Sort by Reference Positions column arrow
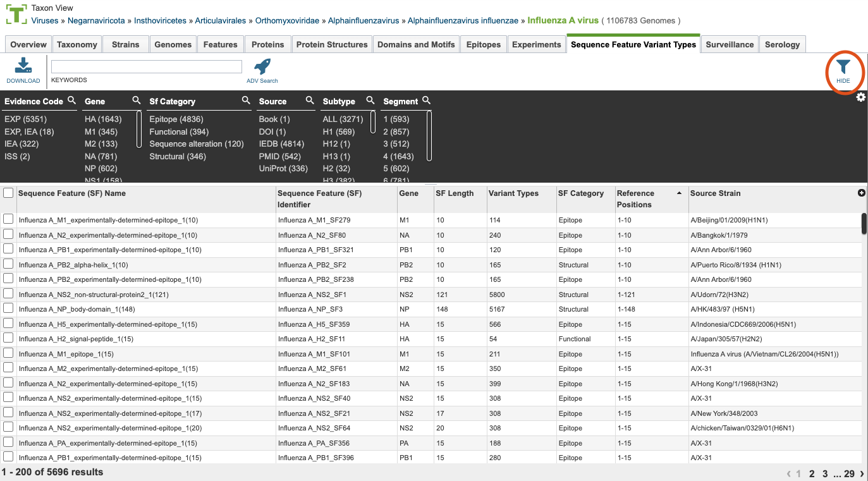The image size is (868, 481). tap(679, 193)
